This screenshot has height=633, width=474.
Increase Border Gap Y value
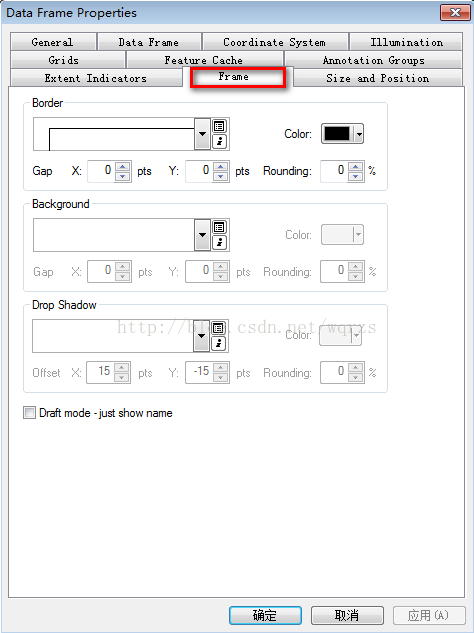pyautogui.click(x=220, y=167)
